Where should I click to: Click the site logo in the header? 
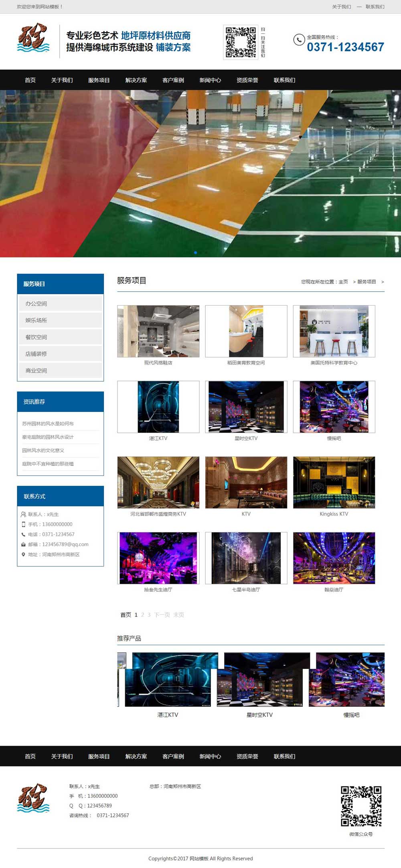(33, 39)
